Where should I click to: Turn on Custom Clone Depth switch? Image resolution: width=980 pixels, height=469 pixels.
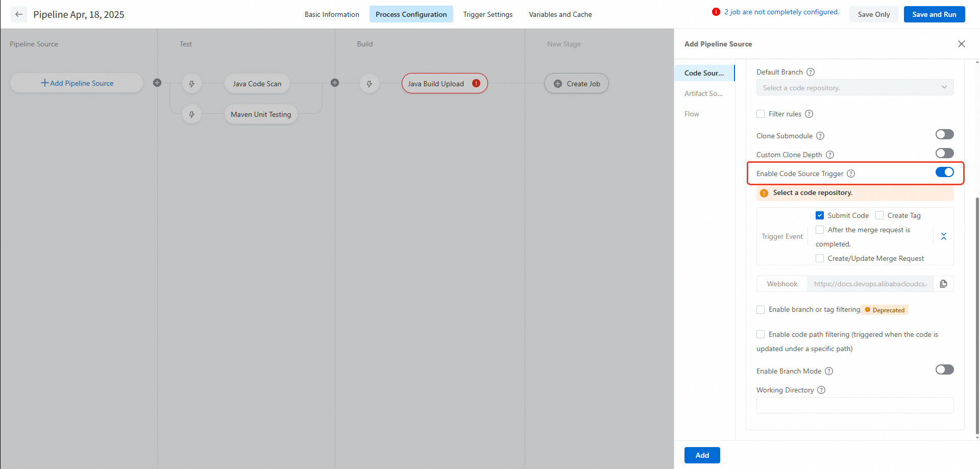[944, 153]
